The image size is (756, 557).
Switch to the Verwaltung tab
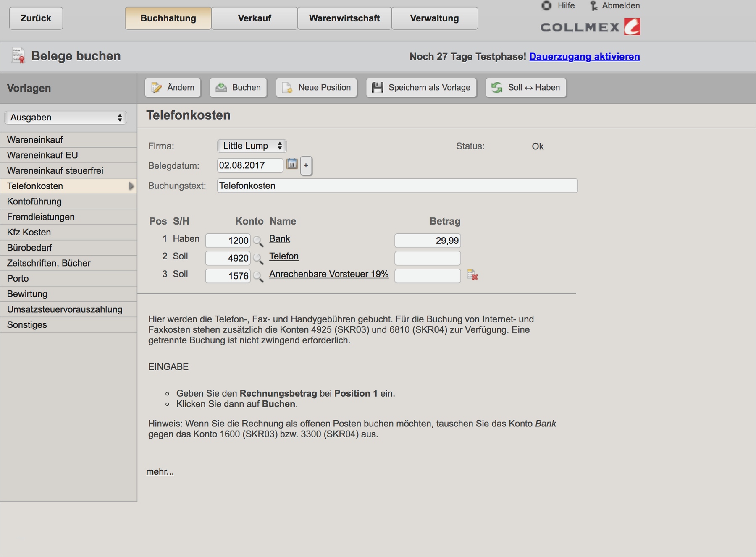pyautogui.click(x=435, y=18)
